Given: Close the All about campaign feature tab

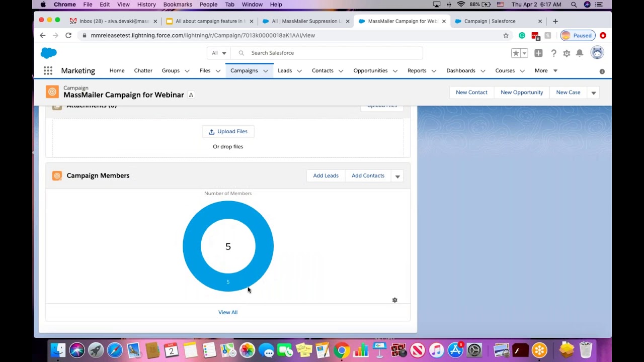Looking at the screenshot, I should click(x=252, y=21).
